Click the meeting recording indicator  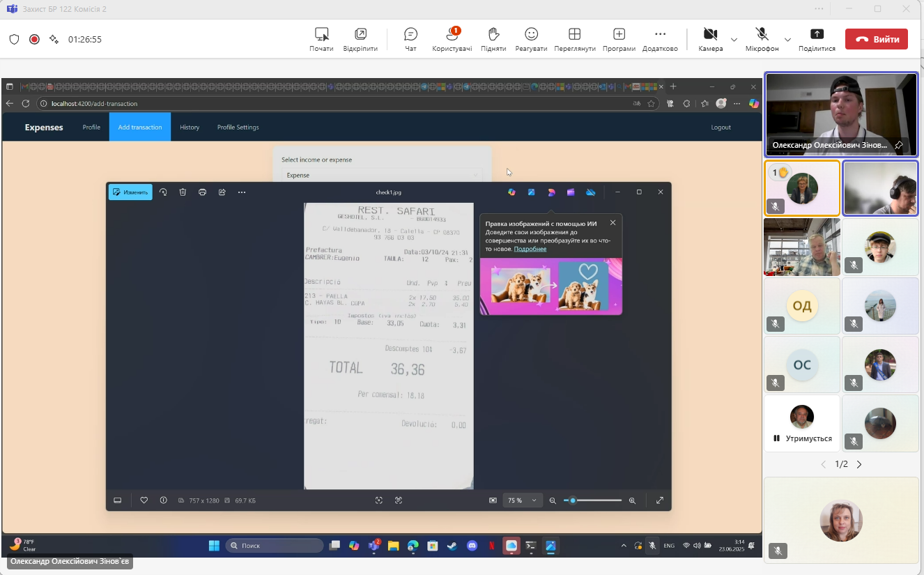click(x=34, y=39)
